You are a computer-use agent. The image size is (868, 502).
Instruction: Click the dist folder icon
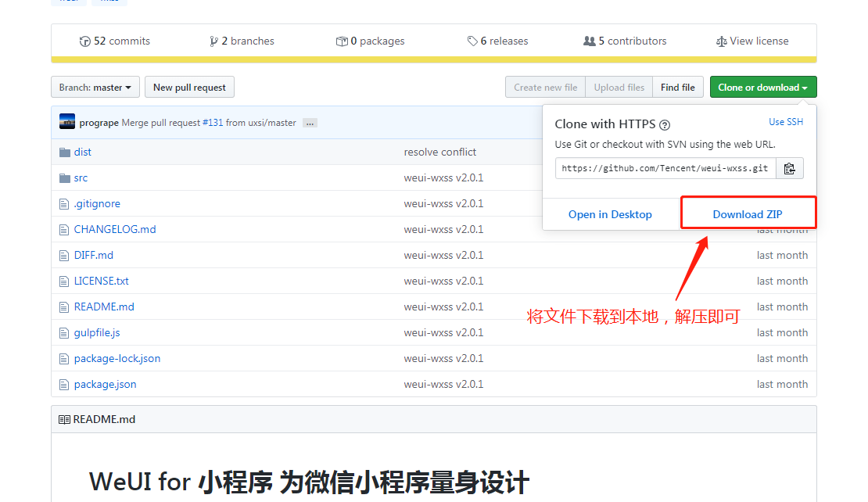65,152
